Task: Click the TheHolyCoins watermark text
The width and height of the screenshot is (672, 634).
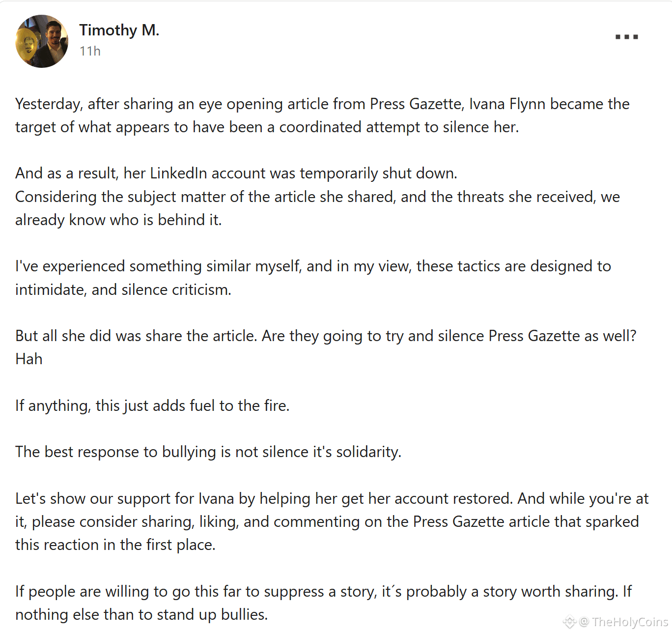Action: coord(630,622)
